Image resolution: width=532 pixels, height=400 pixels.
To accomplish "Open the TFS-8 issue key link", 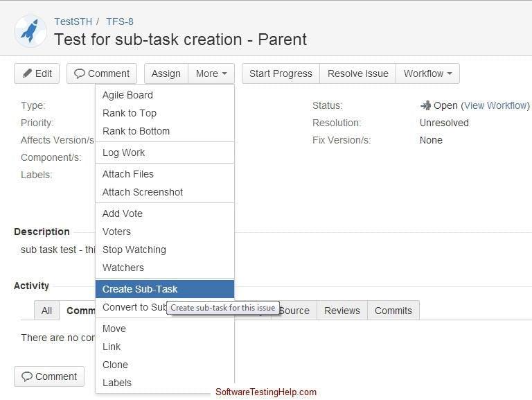I will [120, 21].
